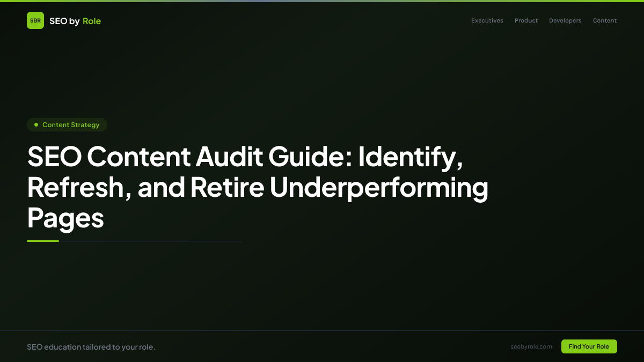Screen dimensions: 644x362
Task: Open the Executives section in the navigation
Action: pos(487,20)
